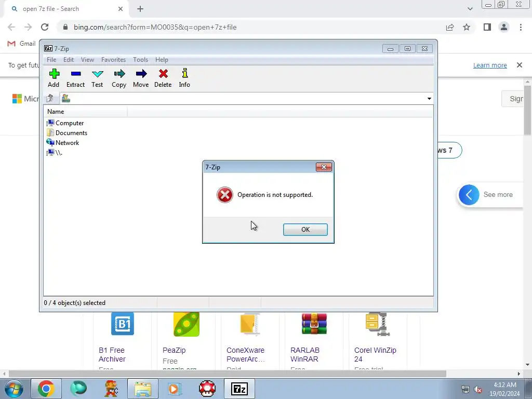Dismiss the Bing notification banner

tap(520, 65)
